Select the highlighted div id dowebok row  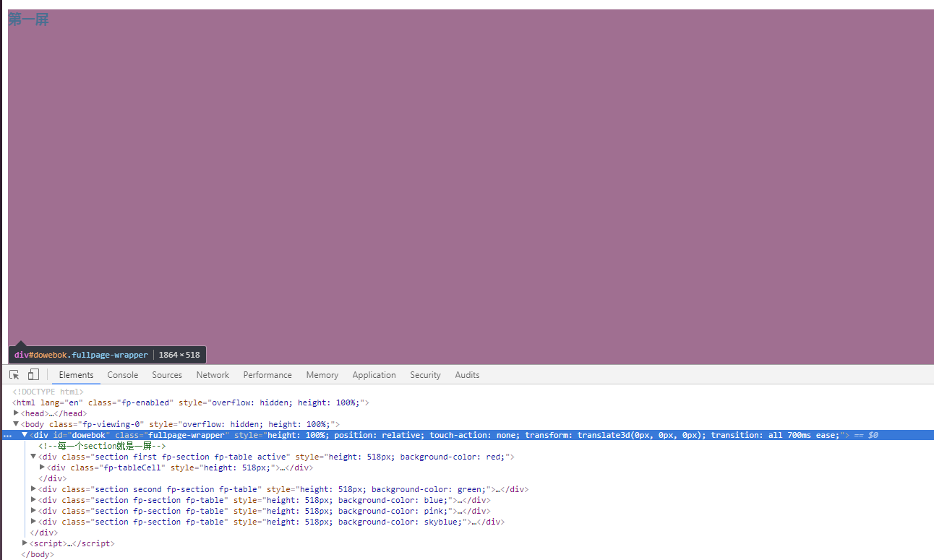(x=467, y=435)
